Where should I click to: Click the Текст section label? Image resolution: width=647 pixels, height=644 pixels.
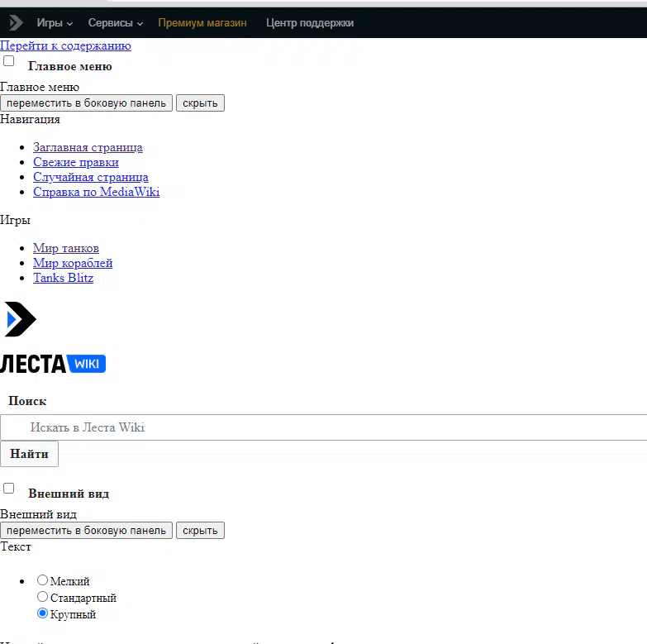tap(16, 546)
